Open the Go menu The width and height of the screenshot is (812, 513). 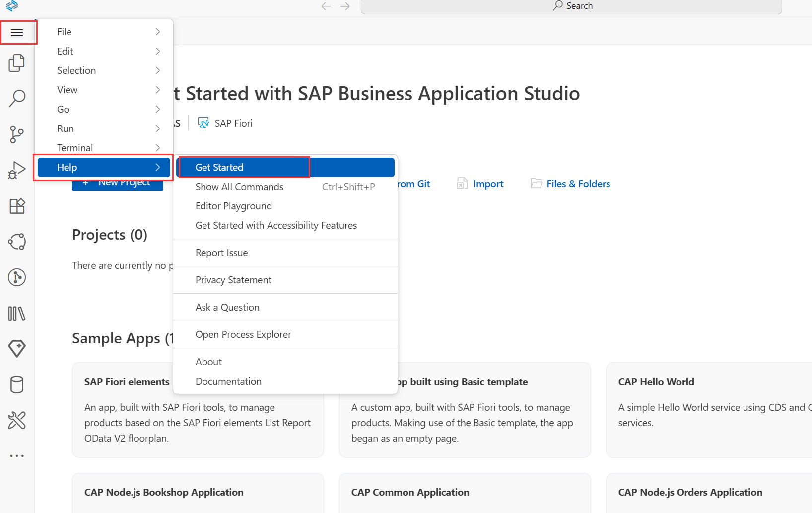tap(104, 109)
